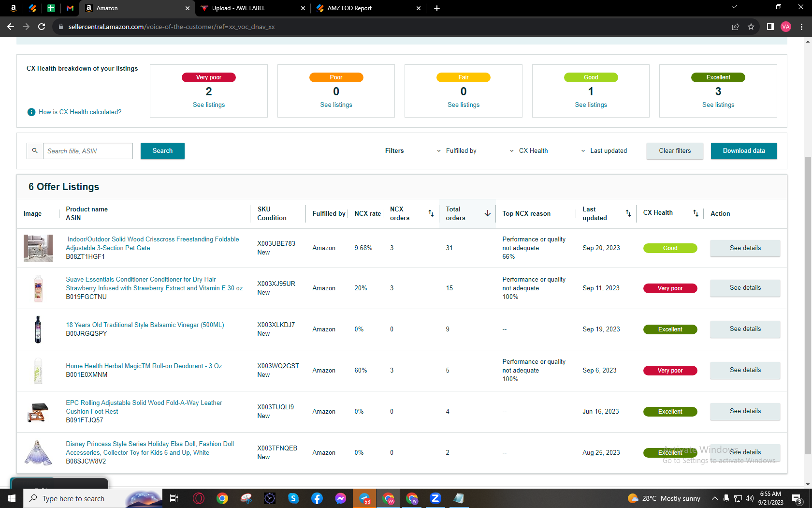Open the Chrome three-dot menu

pyautogui.click(x=801, y=27)
